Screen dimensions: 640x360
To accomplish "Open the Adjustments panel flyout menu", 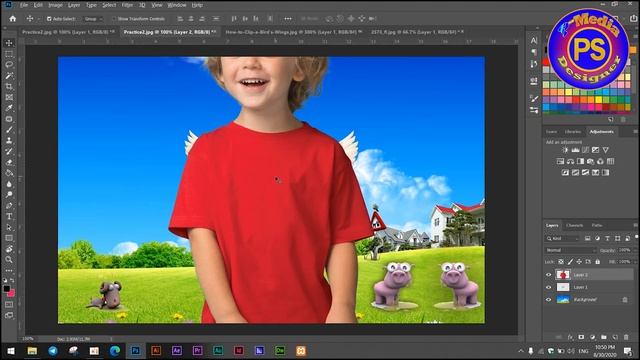I will (635, 131).
